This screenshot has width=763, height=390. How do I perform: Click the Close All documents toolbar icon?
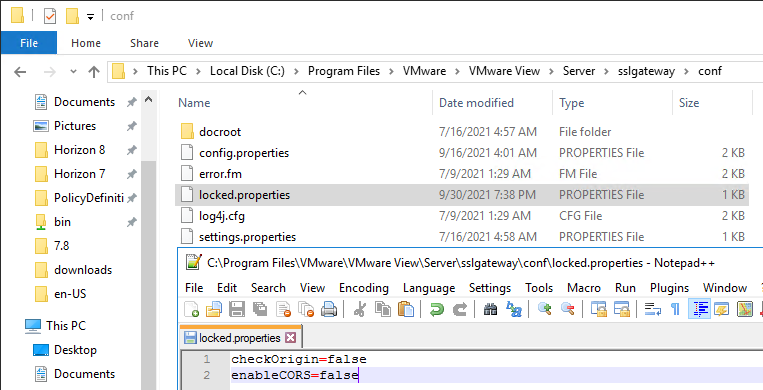point(306,309)
